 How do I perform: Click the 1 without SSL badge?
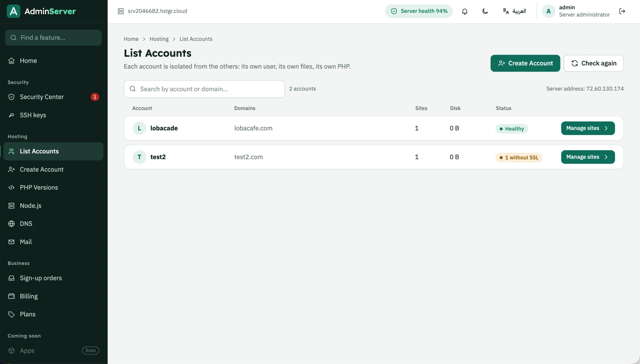(x=519, y=158)
